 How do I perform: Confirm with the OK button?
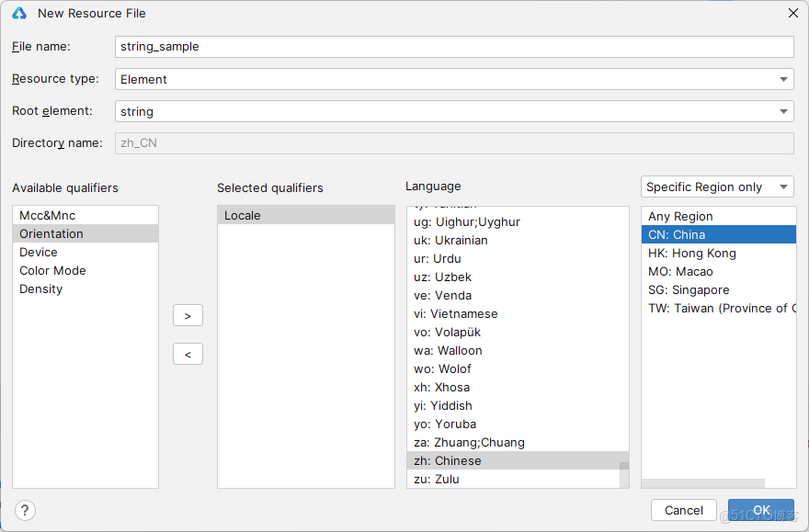tap(761, 510)
